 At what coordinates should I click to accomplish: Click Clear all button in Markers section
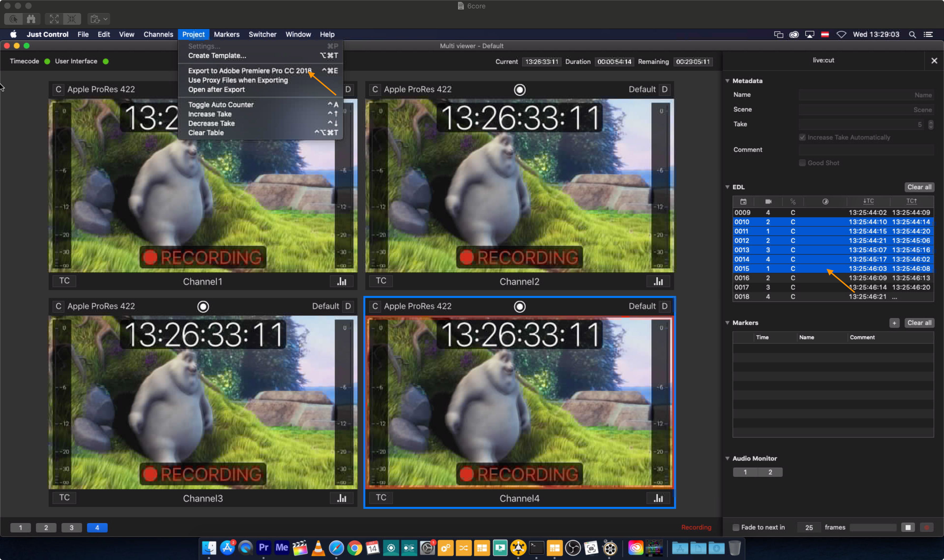tap(919, 323)
